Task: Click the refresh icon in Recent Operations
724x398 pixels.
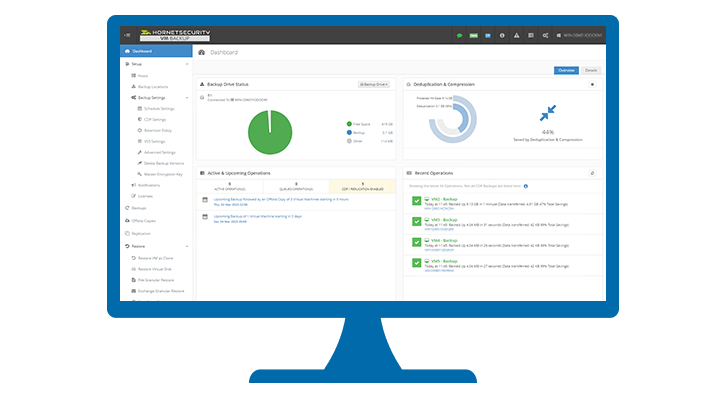Action: (x=592, y=173)
